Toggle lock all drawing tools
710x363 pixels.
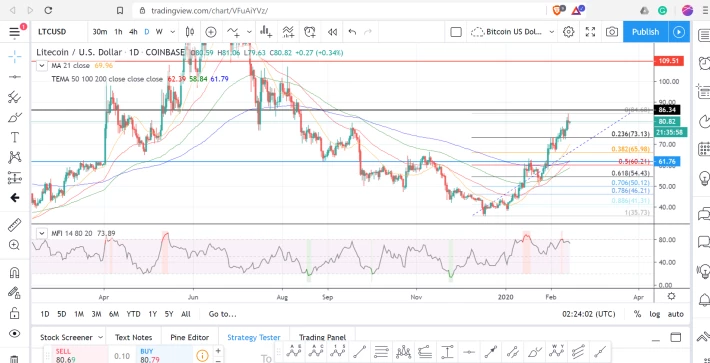tap(14, 313)
